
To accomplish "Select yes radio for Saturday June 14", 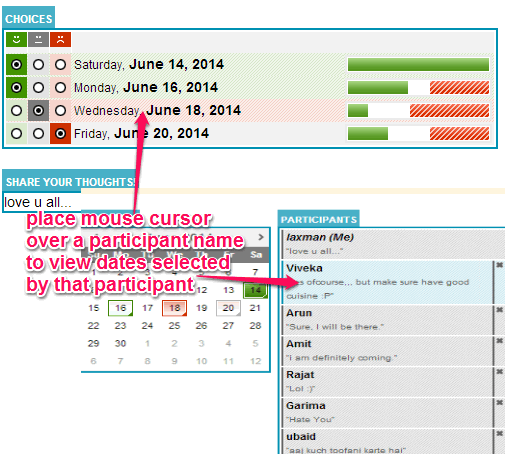I will pyautogui.click(x=16, y=64).
